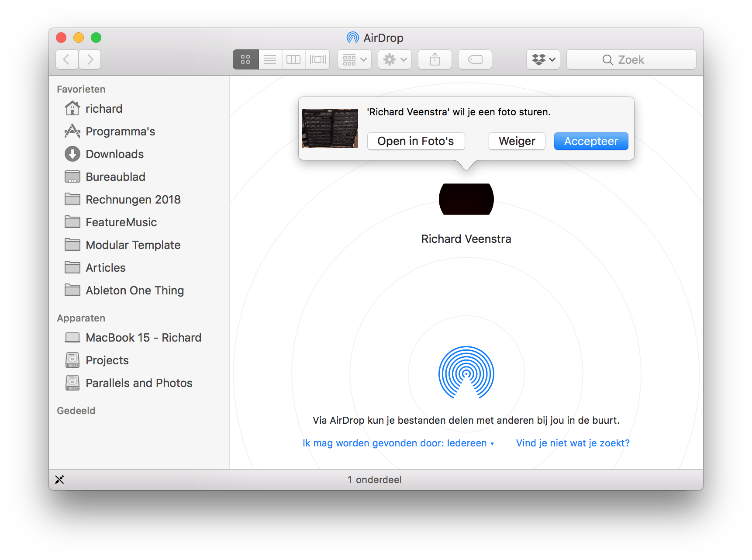The image size is (752, 560).
Task: Click the Open in Foto's button
Action: 416,141
